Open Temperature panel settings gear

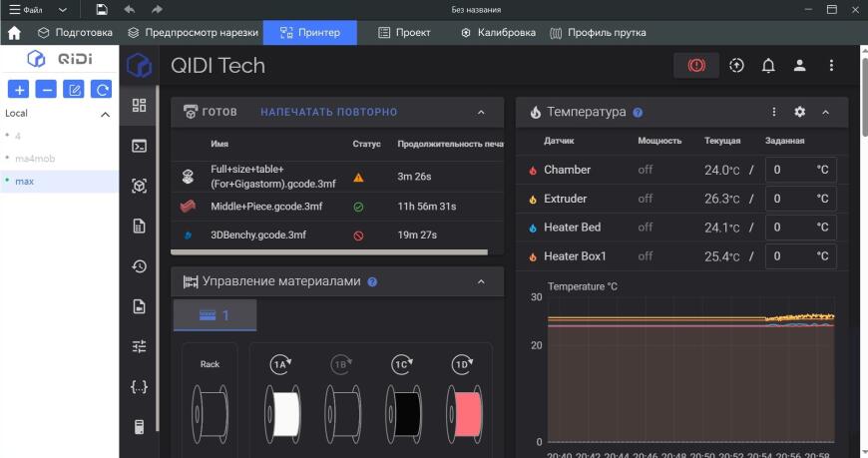point(799,112)
